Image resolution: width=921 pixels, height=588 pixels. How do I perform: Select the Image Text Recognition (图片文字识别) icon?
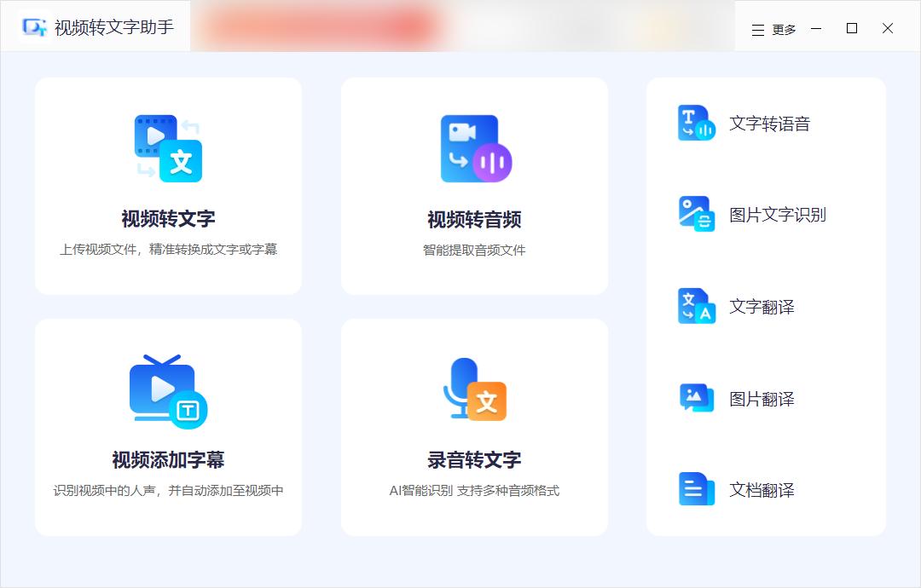point(696,215)
